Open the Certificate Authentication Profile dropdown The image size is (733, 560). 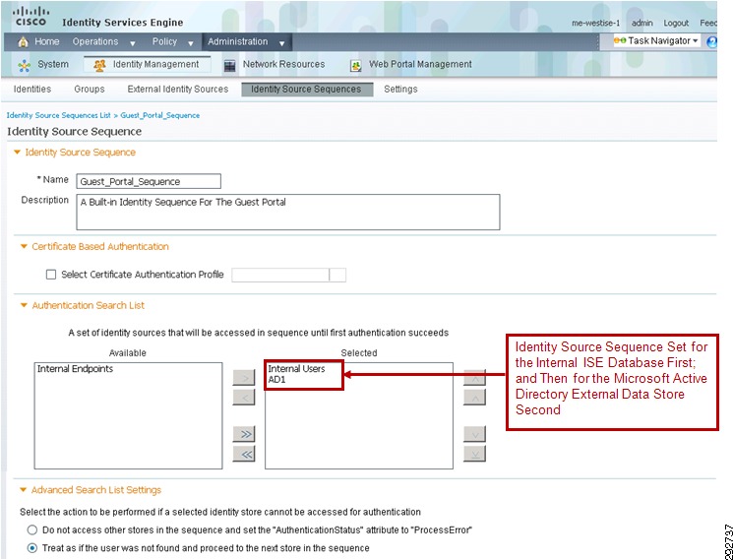337,275
